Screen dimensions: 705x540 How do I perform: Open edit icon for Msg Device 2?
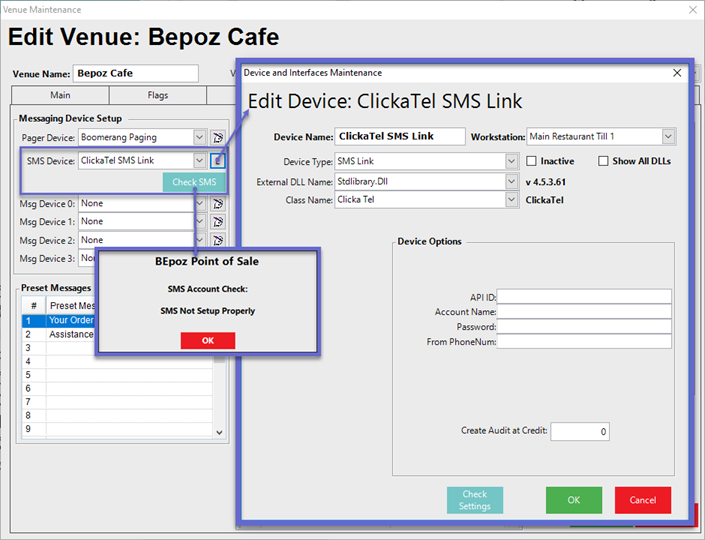point(218,241)
